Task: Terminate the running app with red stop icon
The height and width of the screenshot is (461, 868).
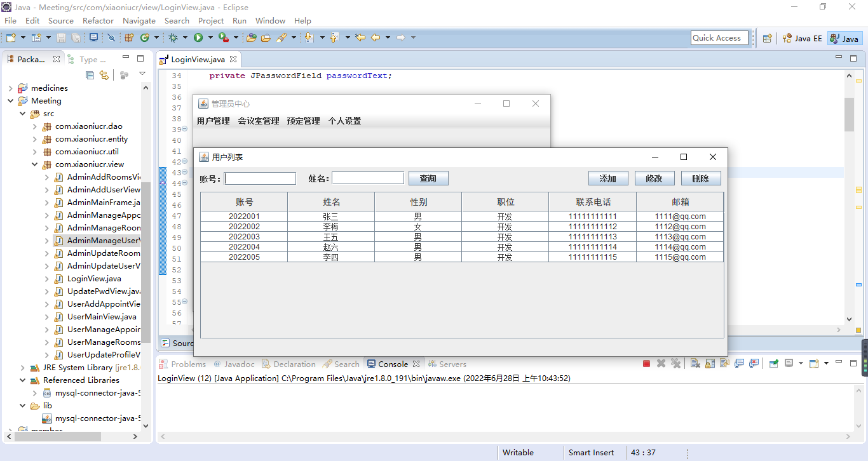Action: (646, 364)
